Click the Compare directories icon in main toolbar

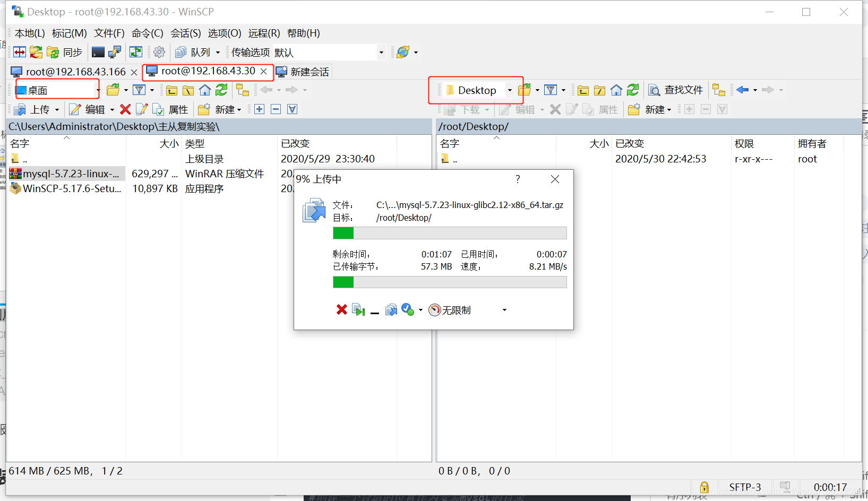tap(20, 52)
